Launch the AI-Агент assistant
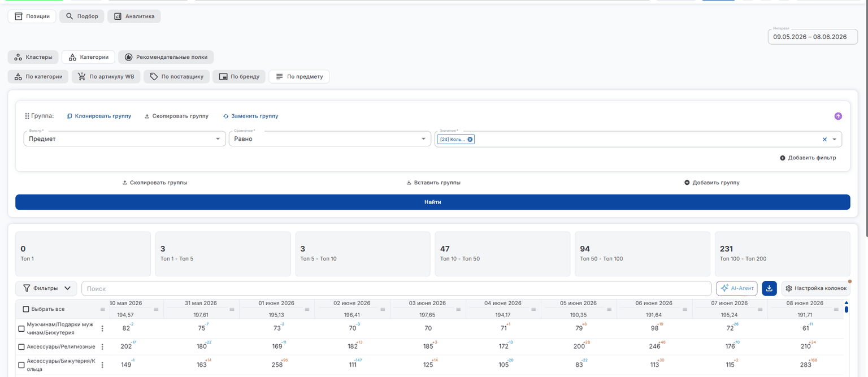This screenshot has height=377, width=868. (x=737, y=288)
